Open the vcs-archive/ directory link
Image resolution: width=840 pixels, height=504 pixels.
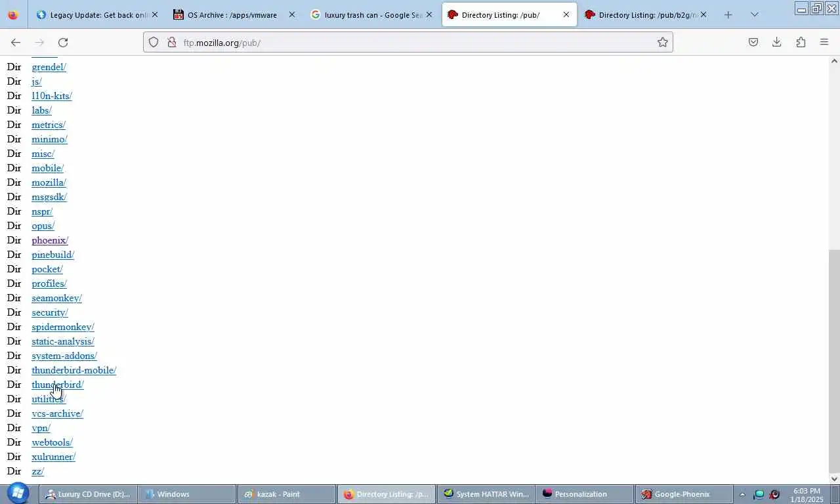click(x=57, y=413)
